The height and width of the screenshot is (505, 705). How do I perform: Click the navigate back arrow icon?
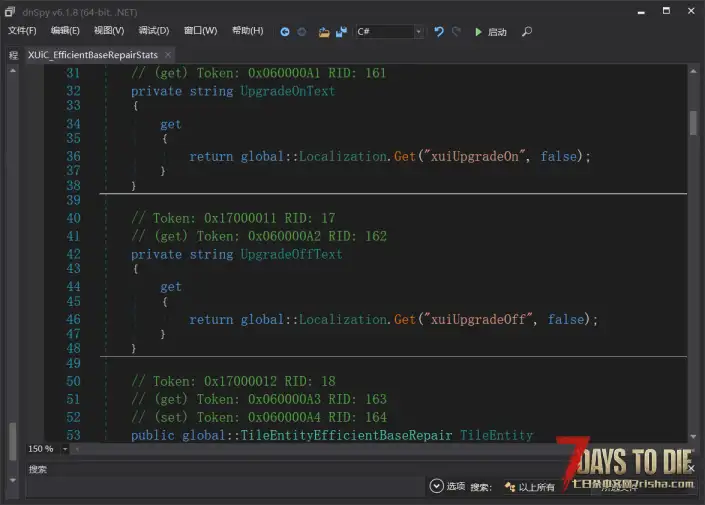(285, 32)
